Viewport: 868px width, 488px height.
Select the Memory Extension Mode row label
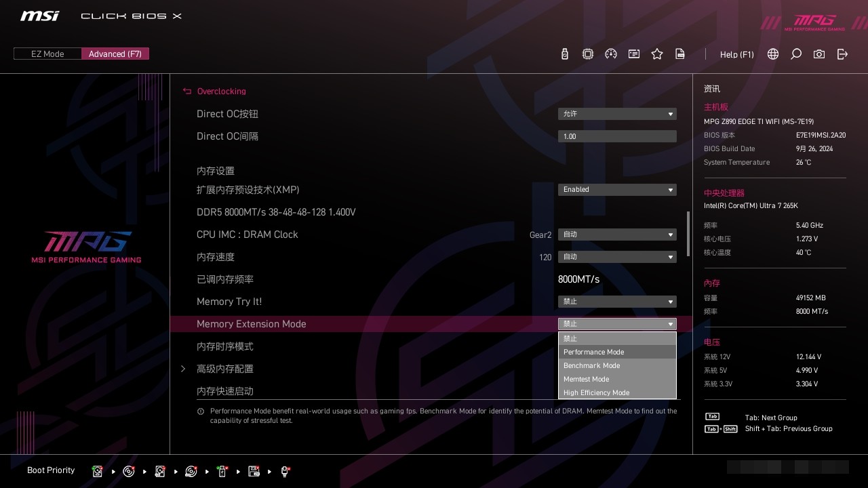(x=252, y=324)
